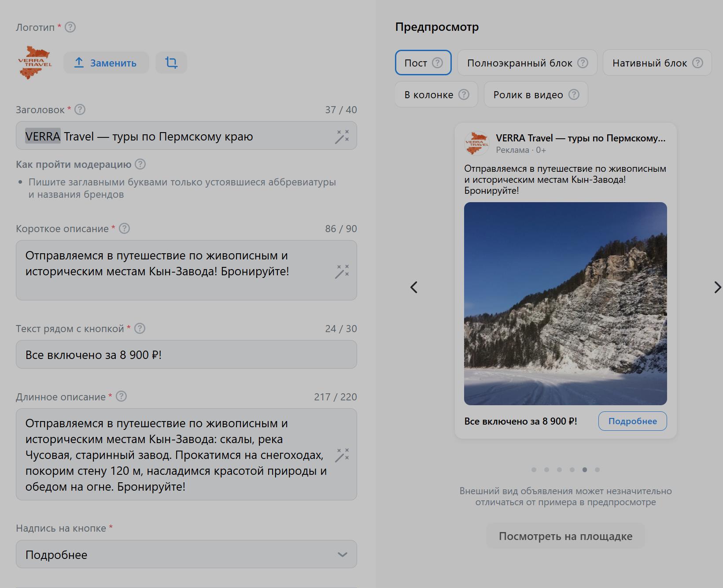
Task: Select the Полноэкранный блок preview tab
Action: 527,63
